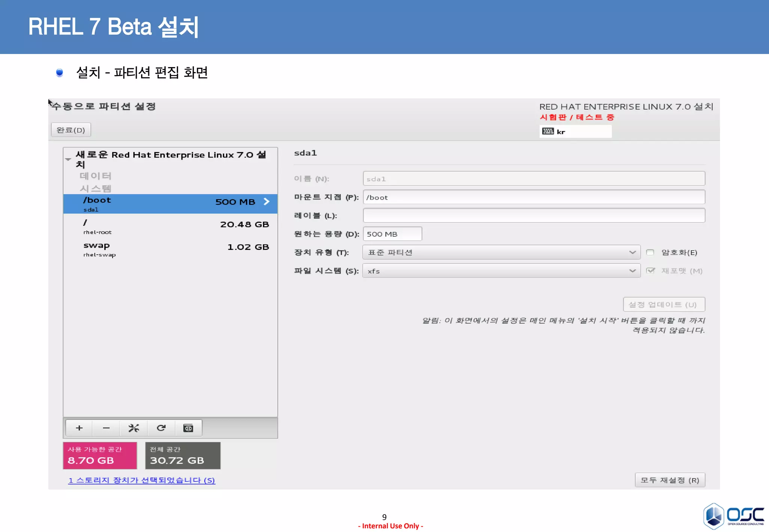Click the 모두 재설정 (R) button

click(670, 480)
